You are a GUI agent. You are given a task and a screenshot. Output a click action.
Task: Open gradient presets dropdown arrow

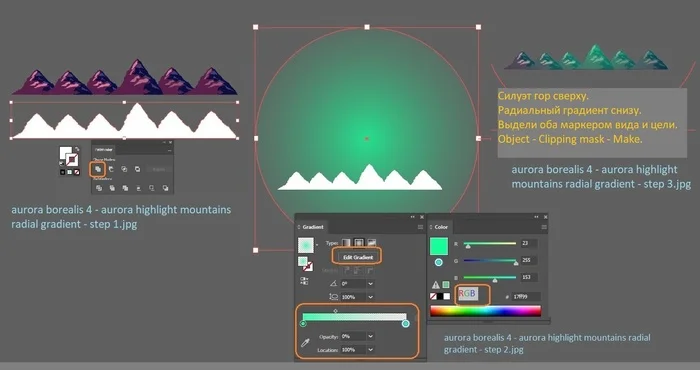coord(317,245)
